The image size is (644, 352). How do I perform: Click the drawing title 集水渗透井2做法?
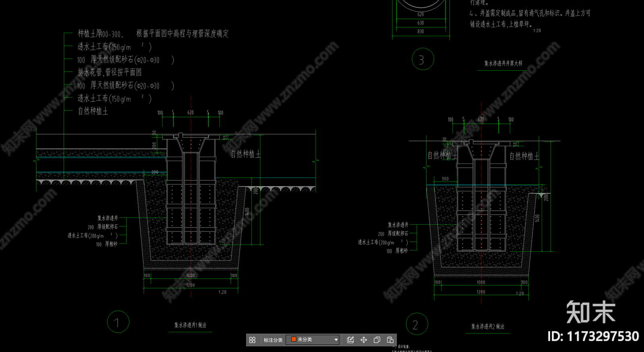pos(487,327)
